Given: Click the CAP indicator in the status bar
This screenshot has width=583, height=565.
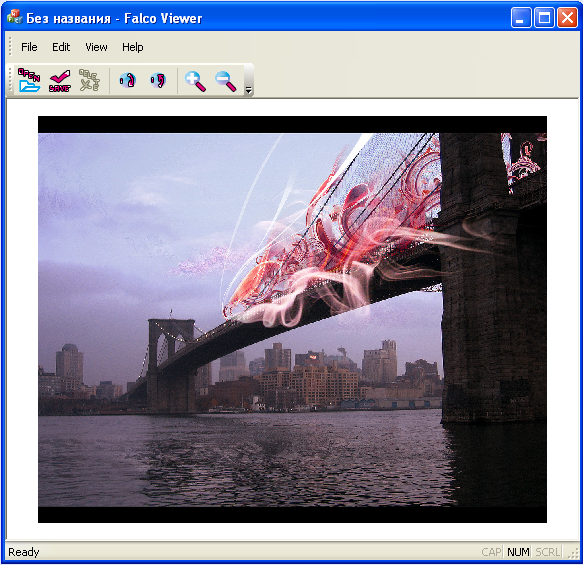Looking at the screenshot, I should pos(491,552).
